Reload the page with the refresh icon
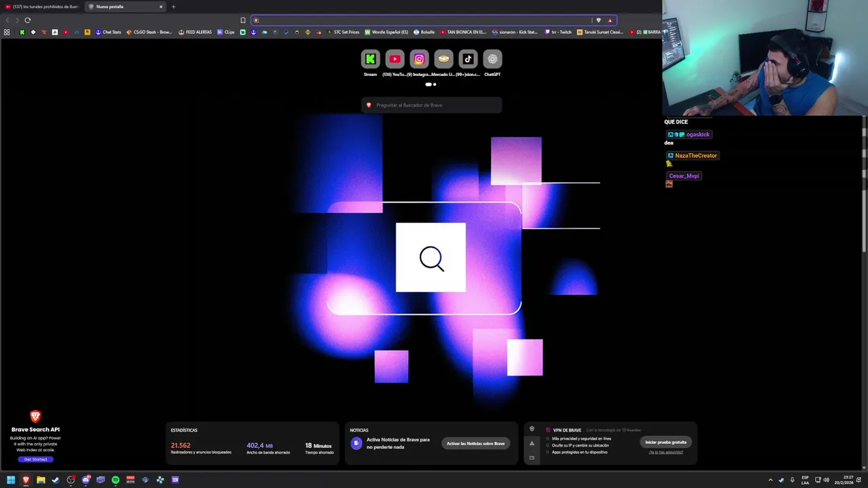The image size is (868, 488). pyautogui.click(x=28, y=20)
